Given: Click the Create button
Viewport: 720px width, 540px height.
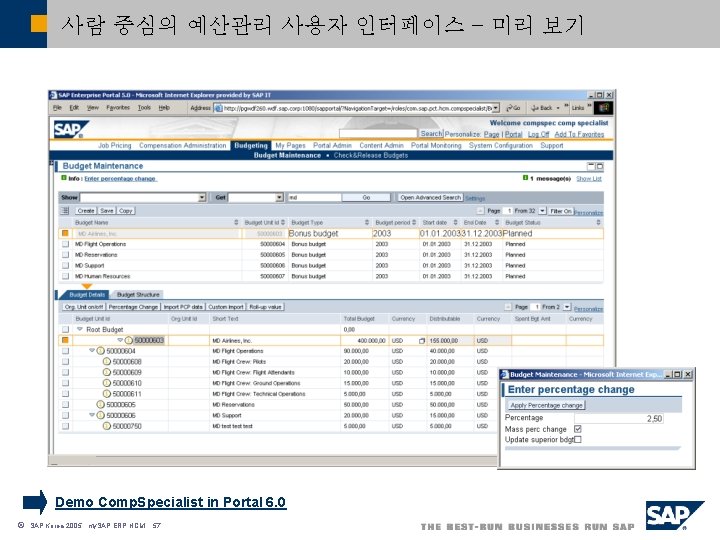Looking at the screenshot, I should click(x=86, y=211).
